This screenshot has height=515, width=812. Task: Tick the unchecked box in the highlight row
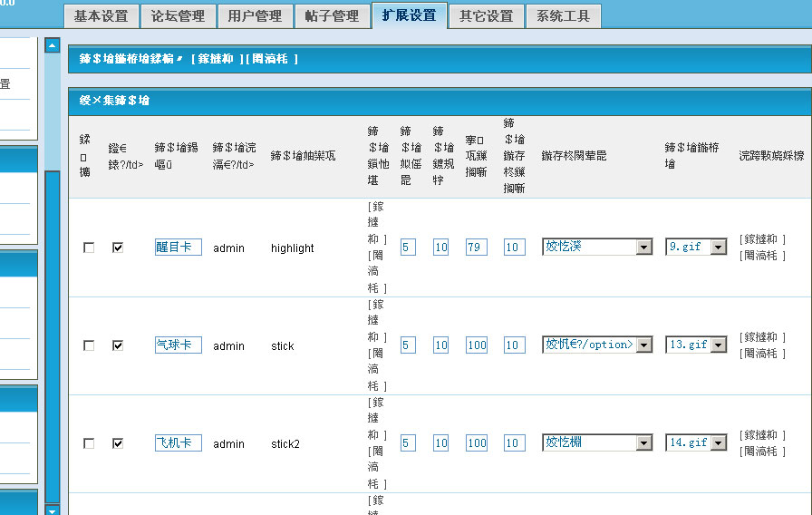[x=89, y=248]
